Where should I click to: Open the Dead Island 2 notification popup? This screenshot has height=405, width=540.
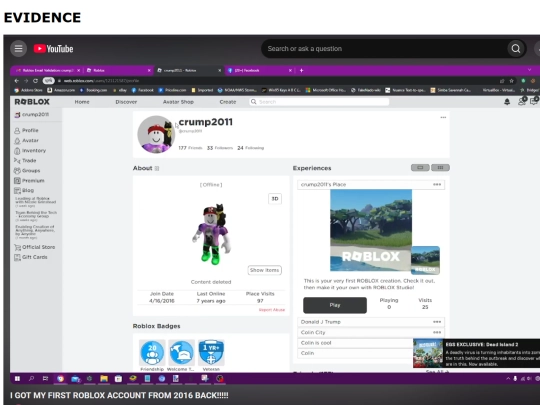pos(477,353)
